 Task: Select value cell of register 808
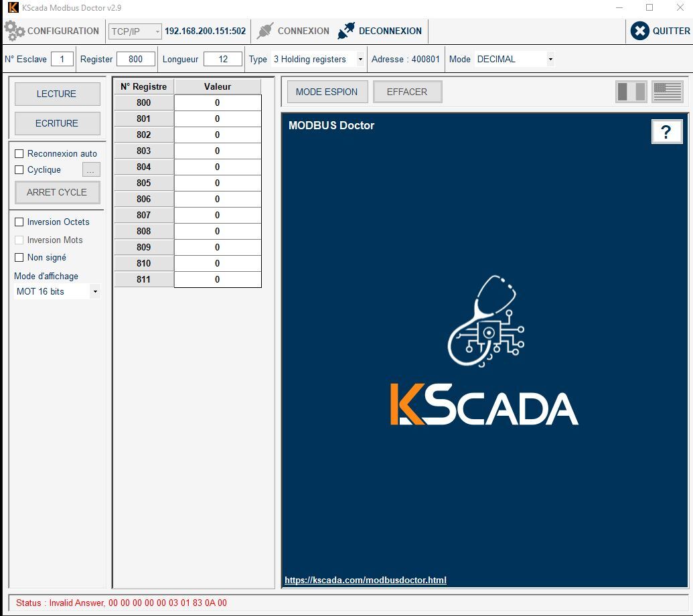point(218,231)
